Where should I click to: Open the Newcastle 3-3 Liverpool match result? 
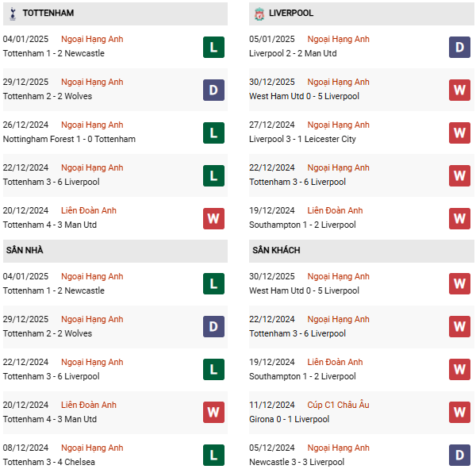tap(297, 462)
